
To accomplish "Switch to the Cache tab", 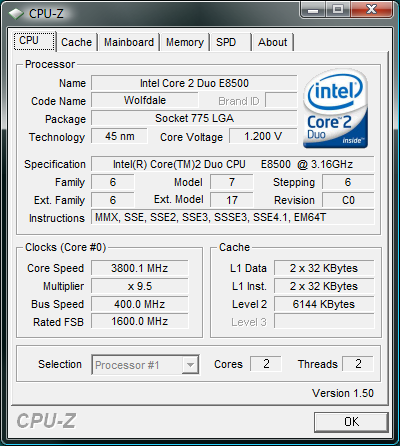I will pyautogui.click(x=77, y=42).
